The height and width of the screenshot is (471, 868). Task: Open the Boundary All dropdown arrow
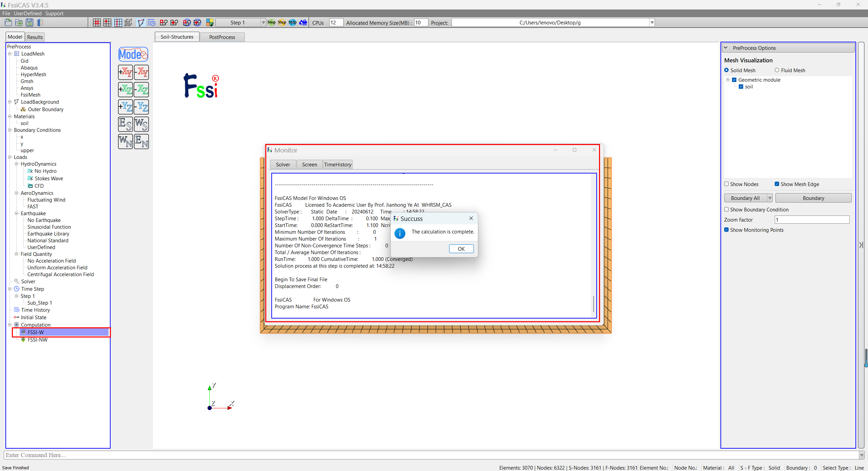click(770, 198)
